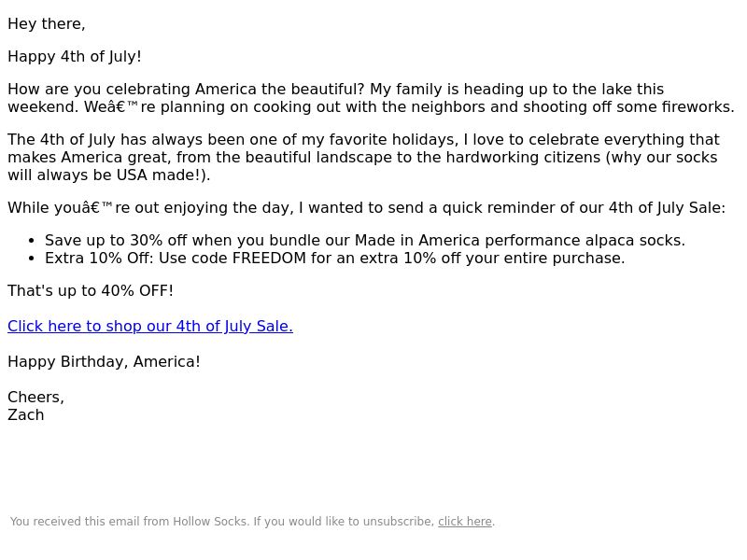Click the 'Hollow Socks' footer text
Screen dimensions: 747x560
(211, 522)
